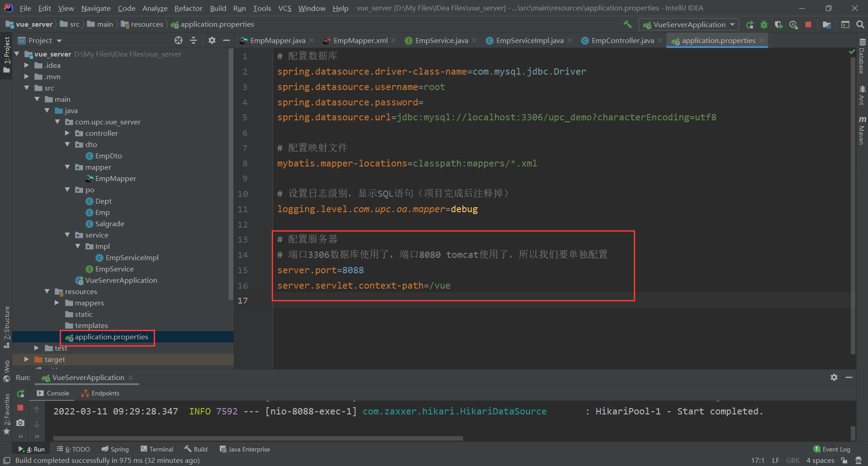Stop the running application via red square
868x466 pixels.
point(808,24)
